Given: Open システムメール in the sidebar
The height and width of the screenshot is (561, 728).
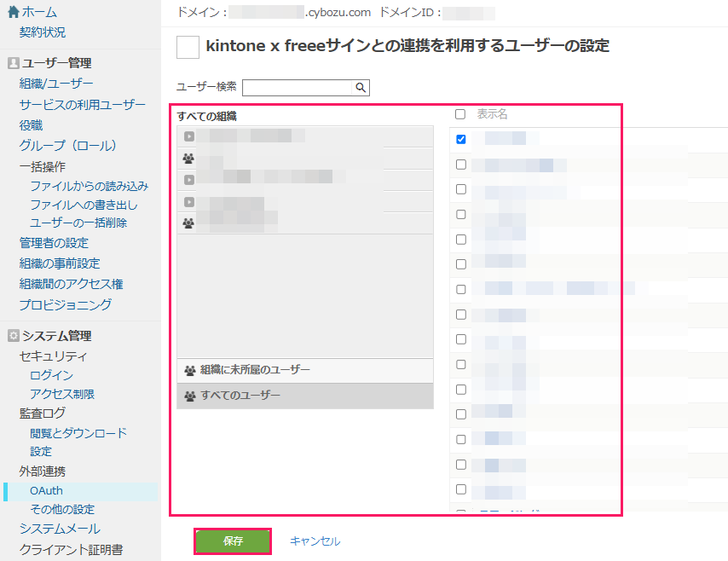Looking at the screenshot, I should (x=60, y=529).
